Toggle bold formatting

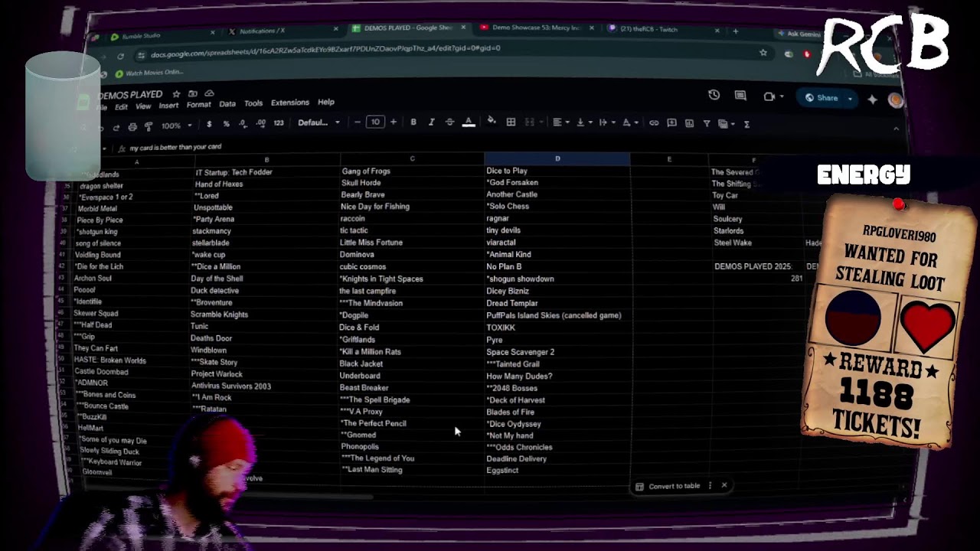pos(413,122)
